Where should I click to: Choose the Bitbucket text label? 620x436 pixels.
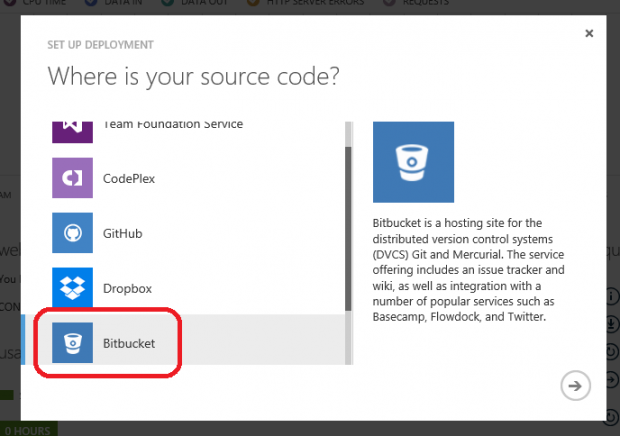[x=129, y=343]
